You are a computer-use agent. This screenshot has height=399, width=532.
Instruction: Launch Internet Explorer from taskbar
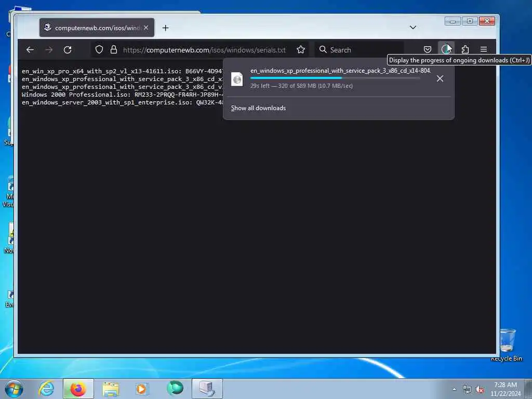(46, 389)
